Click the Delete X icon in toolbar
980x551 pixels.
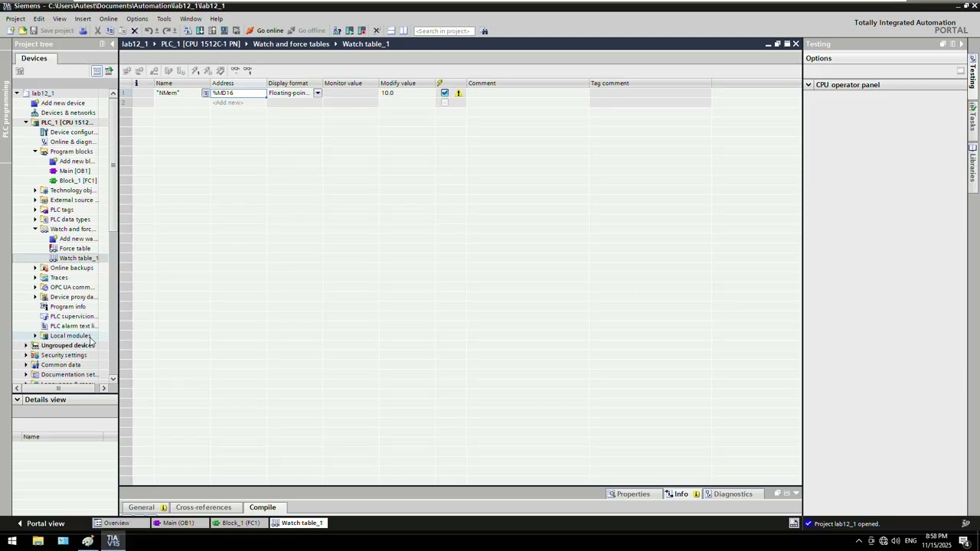pos(135,31)
